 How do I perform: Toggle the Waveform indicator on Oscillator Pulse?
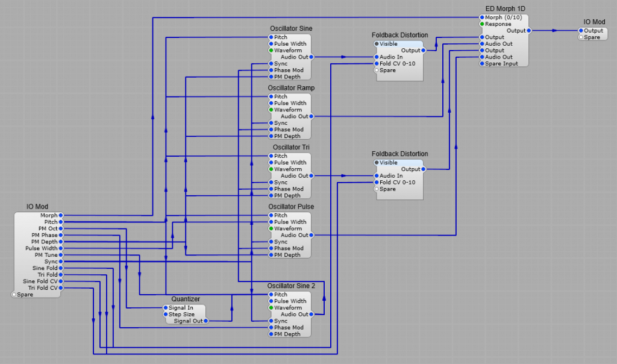tap(271, 228)
